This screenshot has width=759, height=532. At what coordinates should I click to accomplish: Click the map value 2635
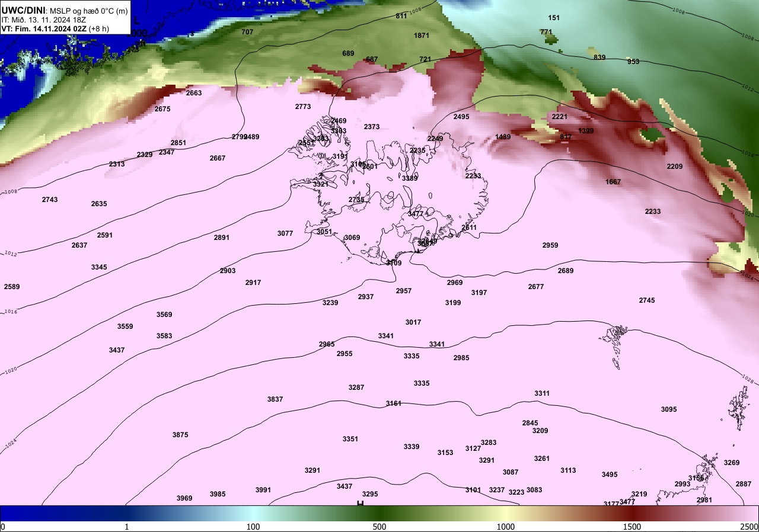coord(99,204)
